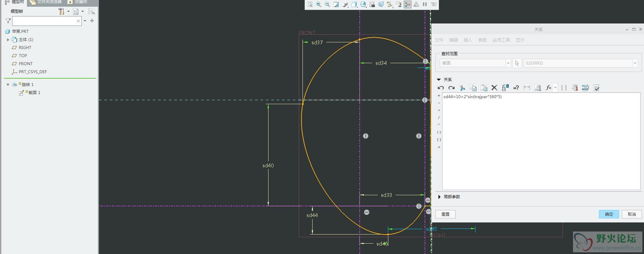
Task: Open the display style shading icon
Action: click(345, 4)
